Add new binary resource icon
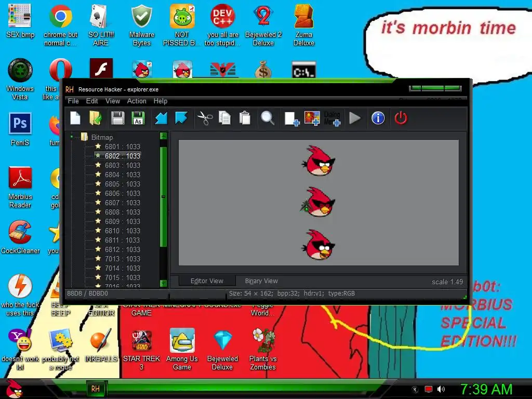 [291, 119]
